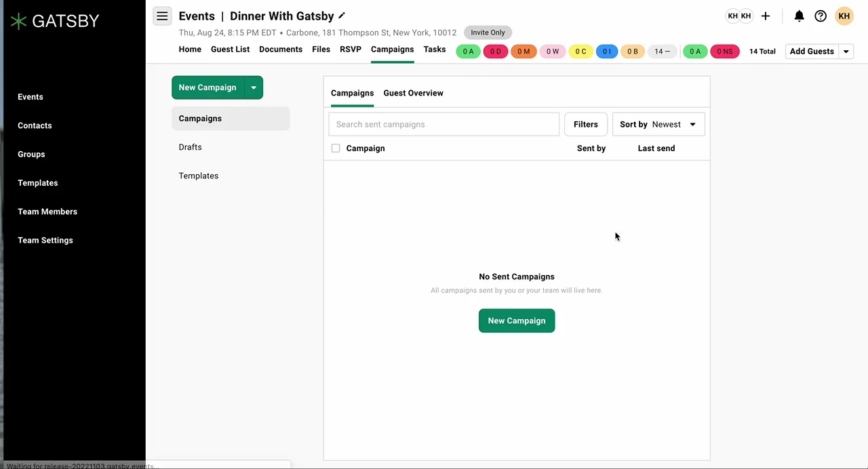Viewport: 868px width, 469px height.
Task: Click the Invite Only badge
Action: pyautogui.click(x=488, y=33)
